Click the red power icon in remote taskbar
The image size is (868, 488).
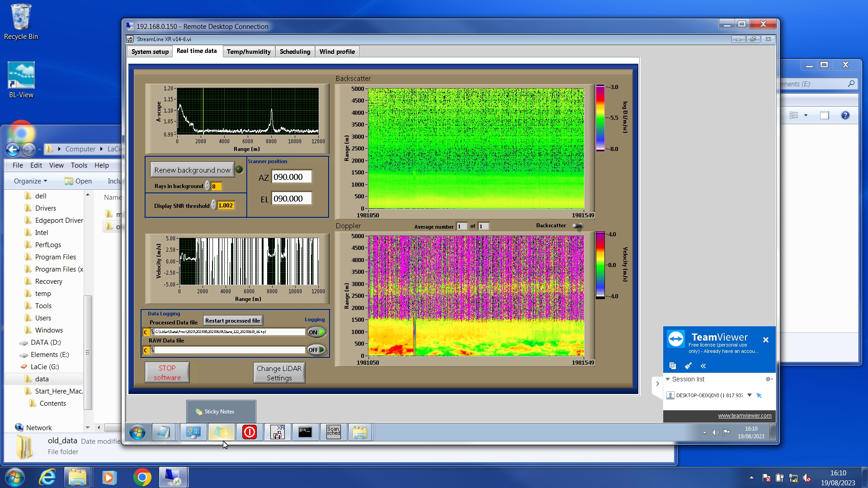[x=249, y=432]
